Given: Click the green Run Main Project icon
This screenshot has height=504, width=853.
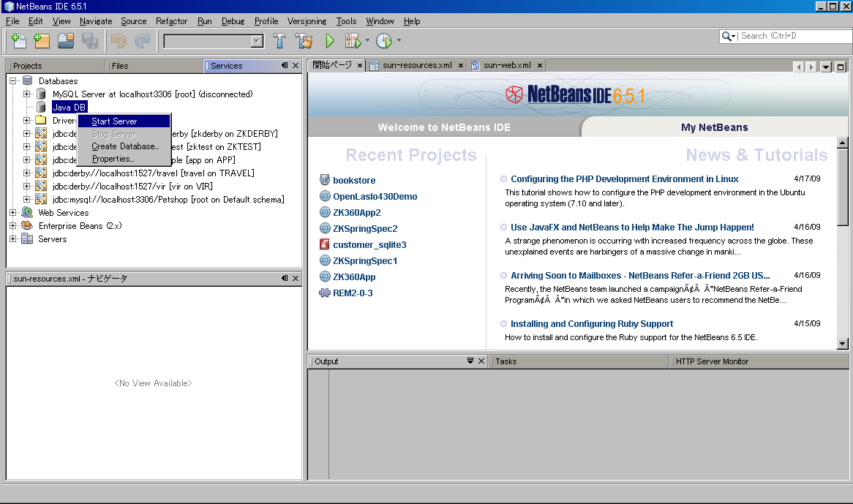Looking at the screenshot, I should [x=330, y=41].
